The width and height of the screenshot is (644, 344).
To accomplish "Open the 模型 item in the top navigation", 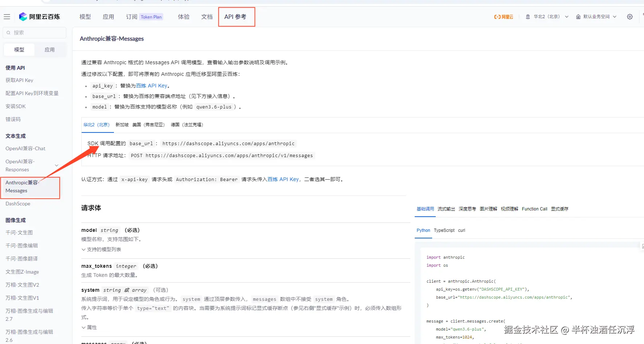I will pyautogui.click(x=85, y=17).
